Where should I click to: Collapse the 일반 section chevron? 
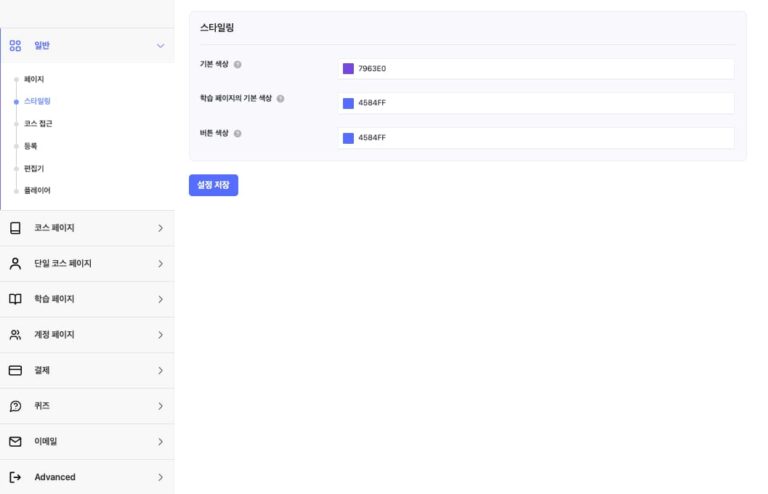coord(160,45)
